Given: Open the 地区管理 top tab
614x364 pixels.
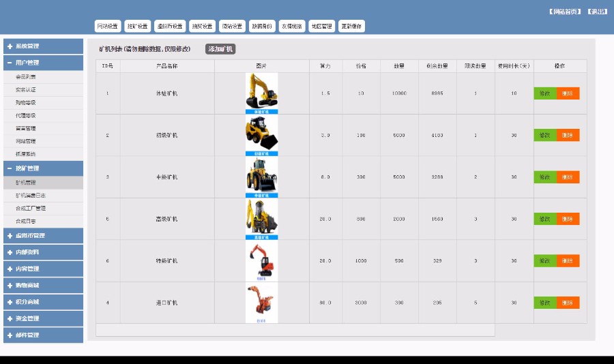Looking at the screenshot, I should click(x=322, y=26).
